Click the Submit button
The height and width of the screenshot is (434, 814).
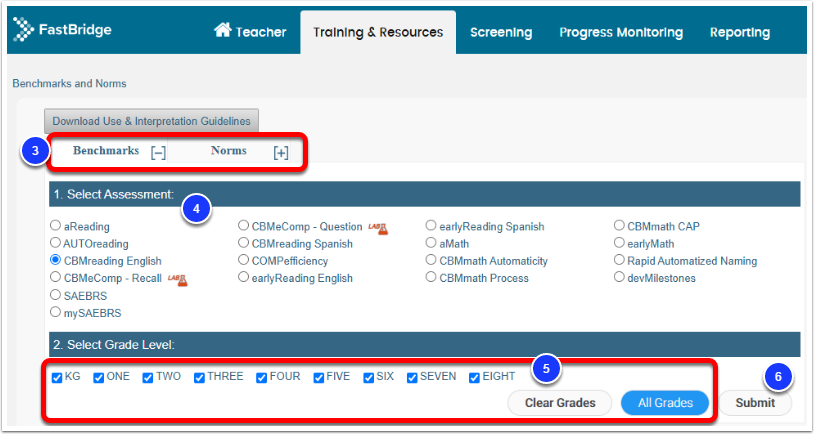click(755, 403)
